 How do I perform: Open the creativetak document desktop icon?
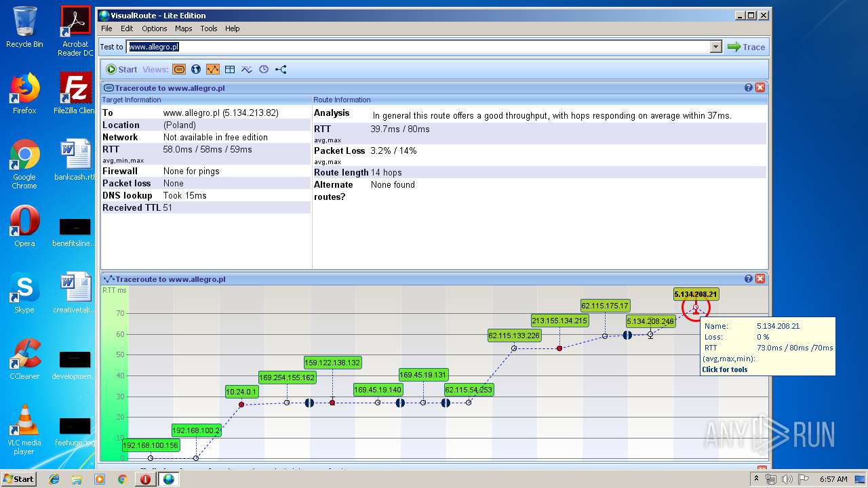click(x=75, y=293)
